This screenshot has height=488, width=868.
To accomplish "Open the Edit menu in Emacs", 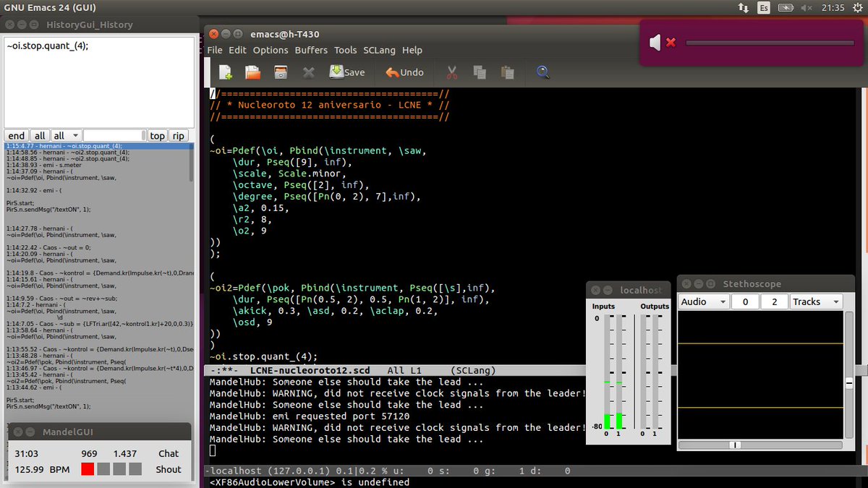I will tap(237, 50).
